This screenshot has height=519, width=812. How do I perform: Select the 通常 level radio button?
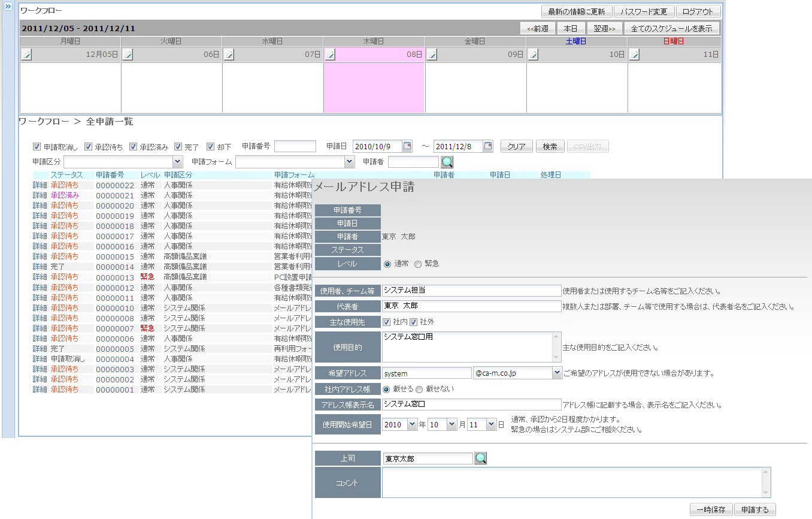coord(387,264)
